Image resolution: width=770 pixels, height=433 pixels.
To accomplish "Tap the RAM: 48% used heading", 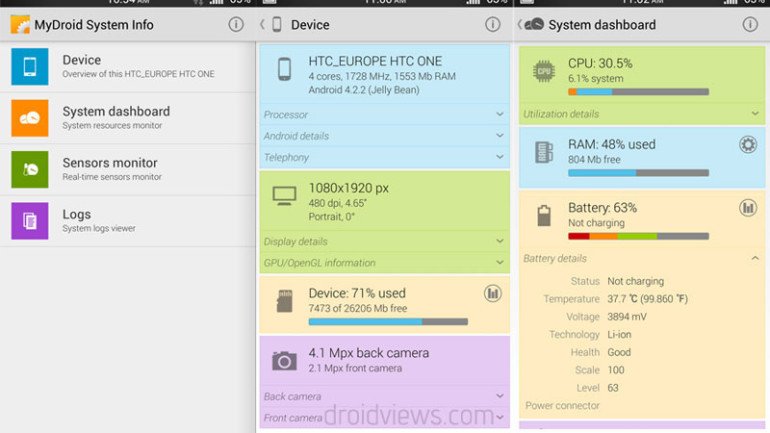I will click(612, 144).
